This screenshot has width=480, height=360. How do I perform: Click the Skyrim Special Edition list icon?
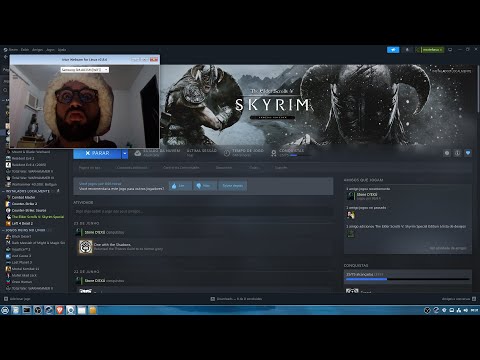coord(8,217)
